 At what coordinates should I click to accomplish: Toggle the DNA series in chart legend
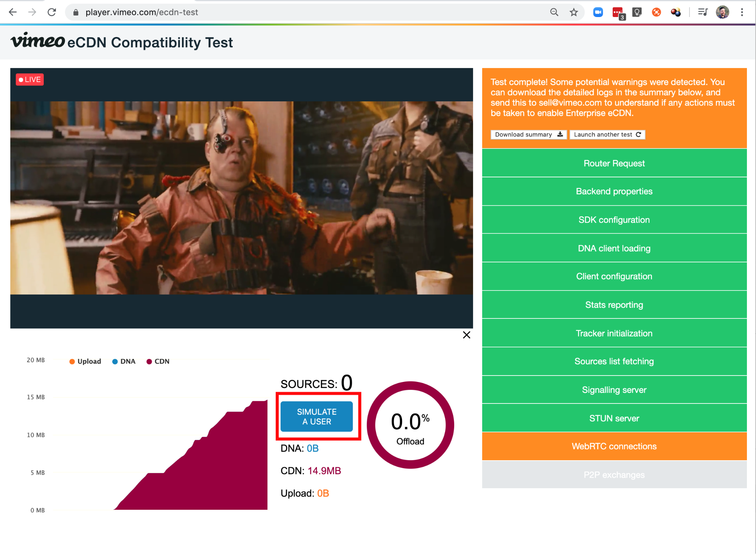124,361
